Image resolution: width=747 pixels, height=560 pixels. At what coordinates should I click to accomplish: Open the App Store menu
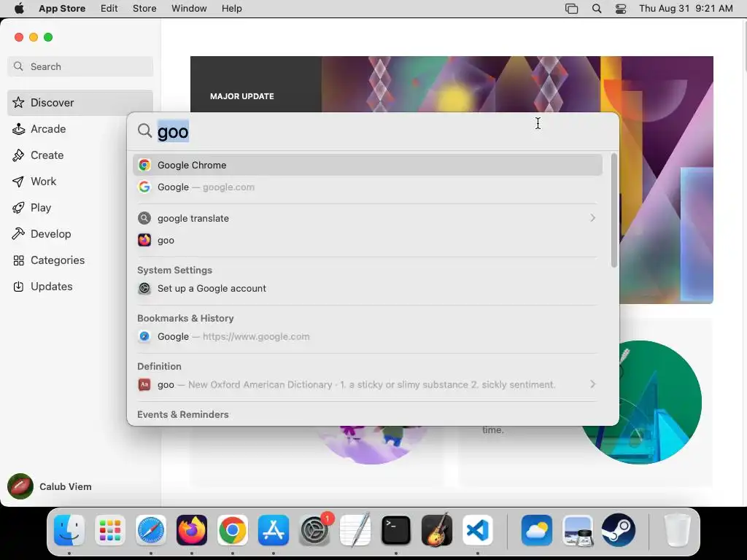point(62,9)
